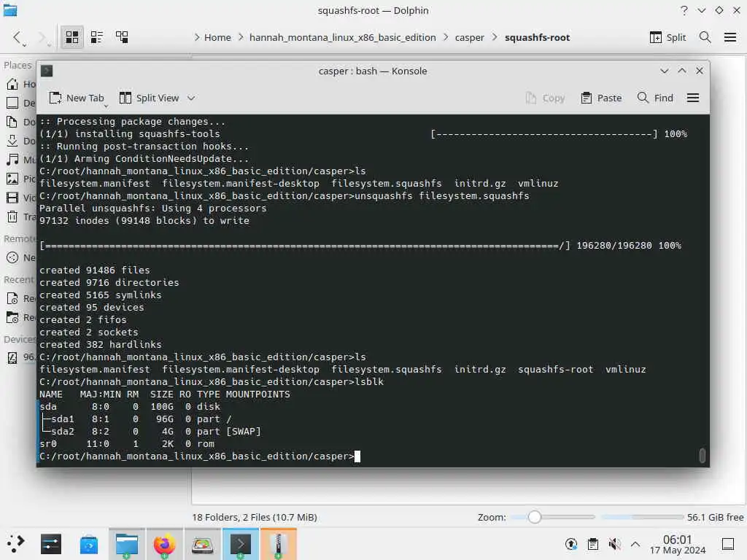
Task: Open Recent Locations icon in sidebar
Action: click(x=12, y=318)
